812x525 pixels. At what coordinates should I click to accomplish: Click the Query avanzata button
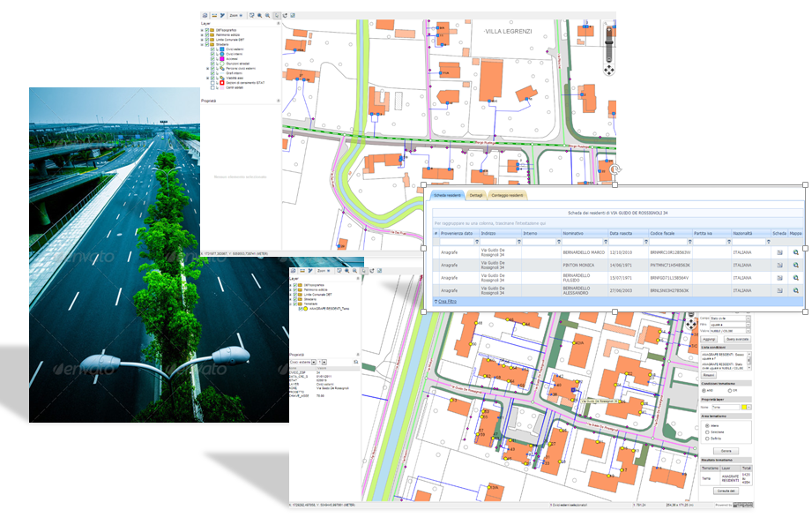(737, 340)
